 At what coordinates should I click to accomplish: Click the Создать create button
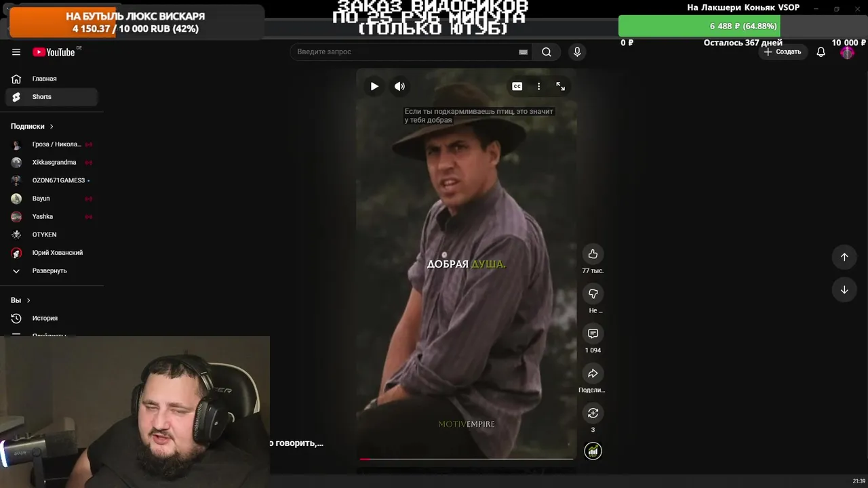coord(783,52)
